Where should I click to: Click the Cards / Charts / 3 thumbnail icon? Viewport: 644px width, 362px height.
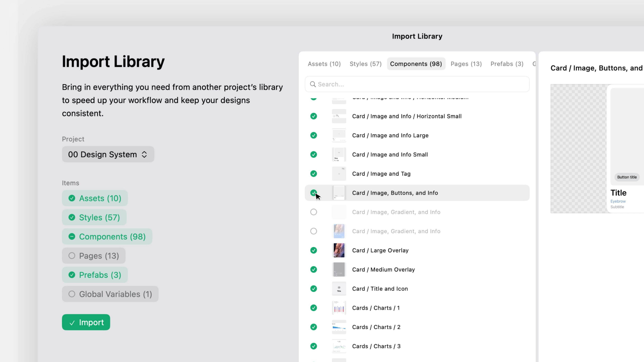point(339,346)
